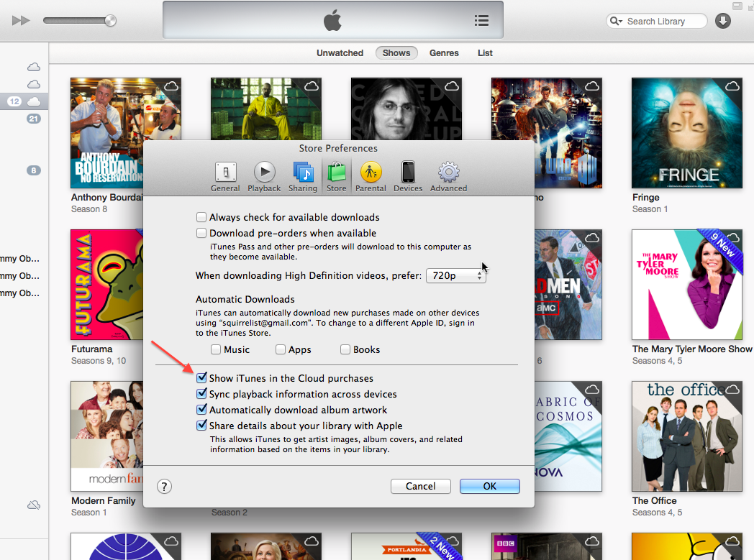Screen dimensions: 754x560
Task: Click the sidebar badge showing 8
Action: click(34, 170)
